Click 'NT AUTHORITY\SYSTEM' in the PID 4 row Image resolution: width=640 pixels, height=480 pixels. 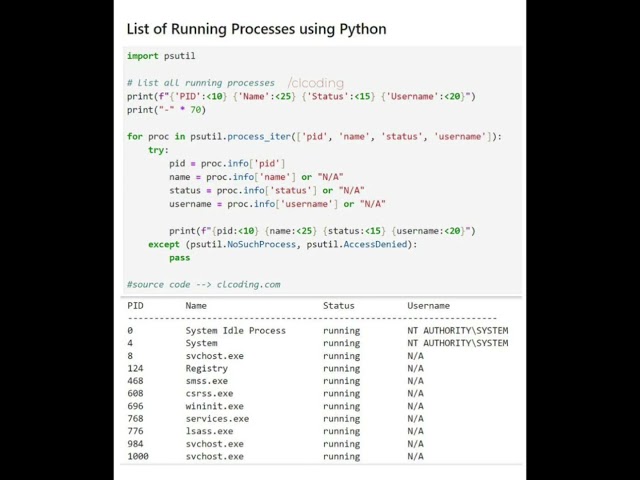(458, 343)
